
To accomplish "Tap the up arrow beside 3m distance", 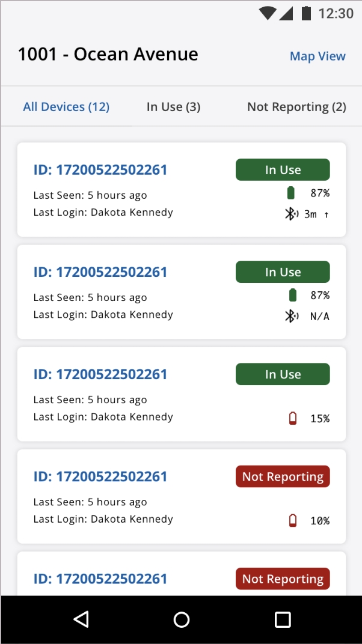I will coord(327,214).
